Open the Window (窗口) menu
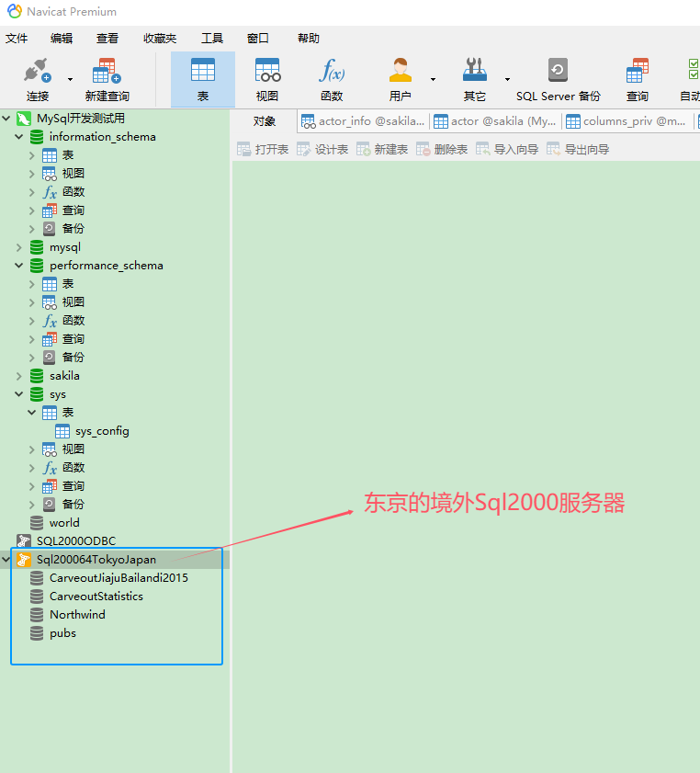 click(x=257, y=39)
